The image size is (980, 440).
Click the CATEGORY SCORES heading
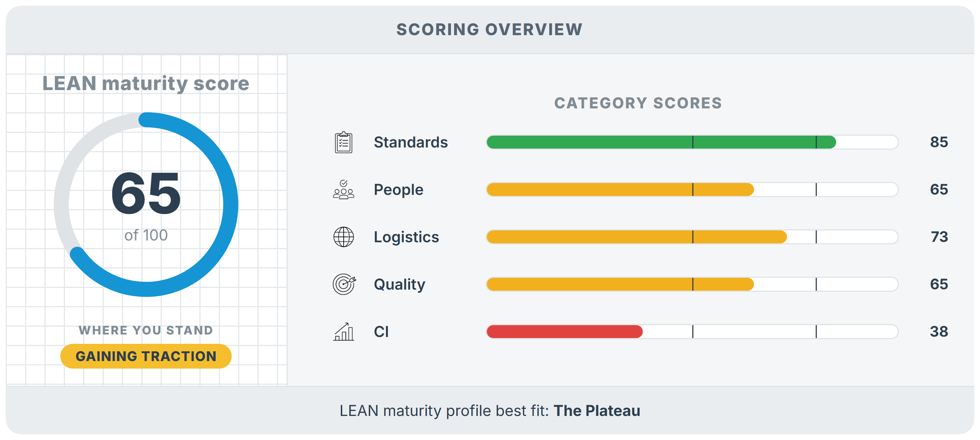(x=638, y=103)
